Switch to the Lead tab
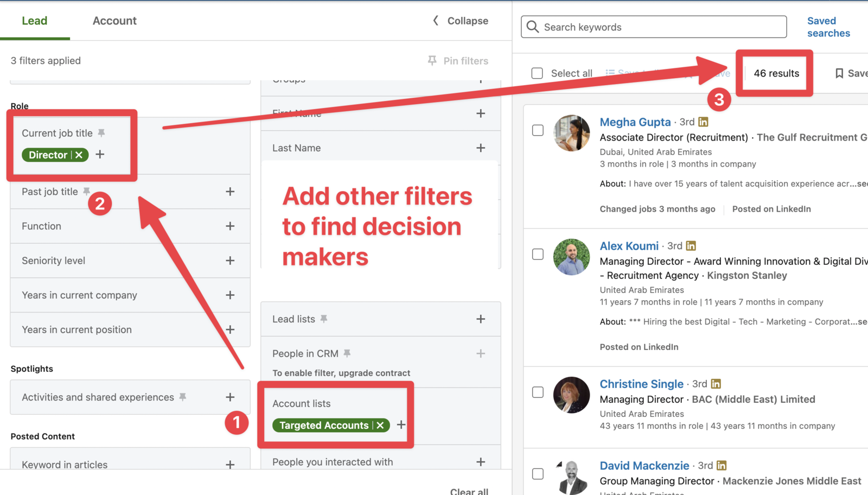The image size is (868, 495). [x=35, y=21]
